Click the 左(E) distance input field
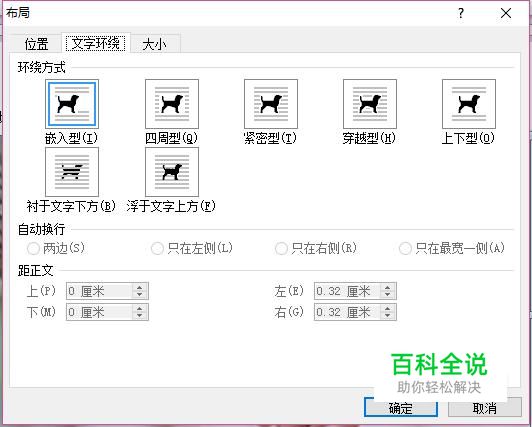 (x=347, y=291)
